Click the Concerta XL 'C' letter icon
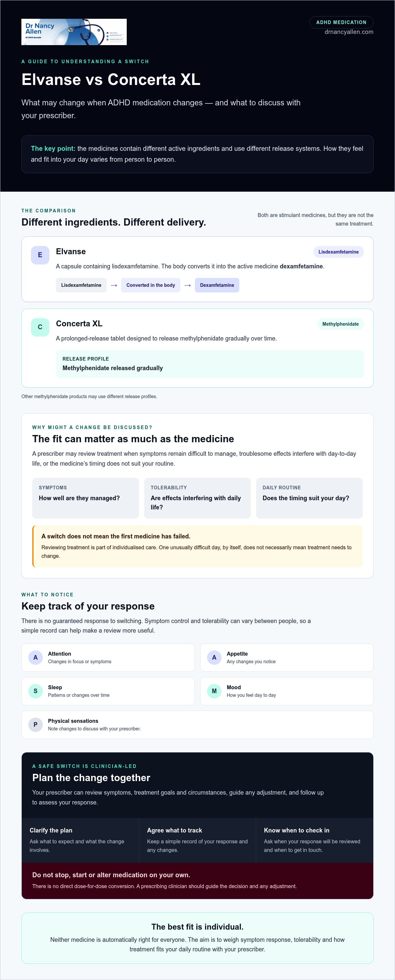The width and height of the screenshot is (395, 980). [40, 327]
